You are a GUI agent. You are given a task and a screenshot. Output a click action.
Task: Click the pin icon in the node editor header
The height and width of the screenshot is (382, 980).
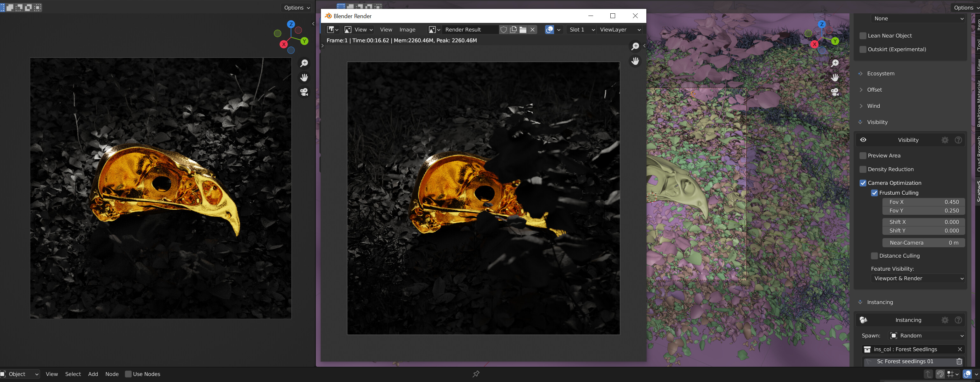[476, 374]
